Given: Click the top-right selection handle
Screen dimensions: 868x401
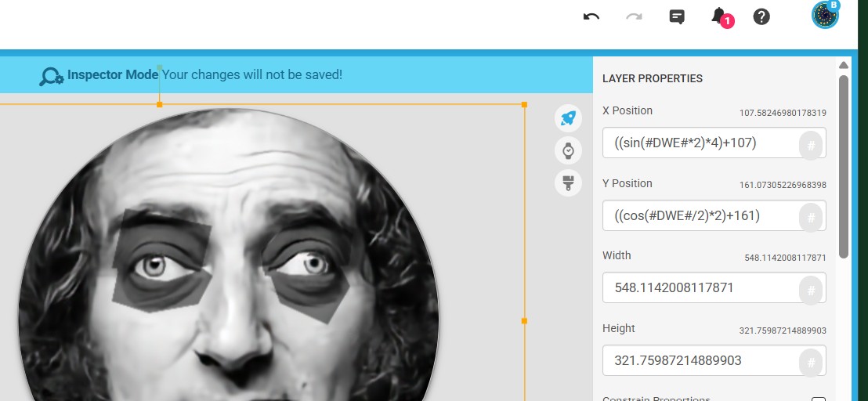Looking at the screenshot, I should (x=524, y=104).
